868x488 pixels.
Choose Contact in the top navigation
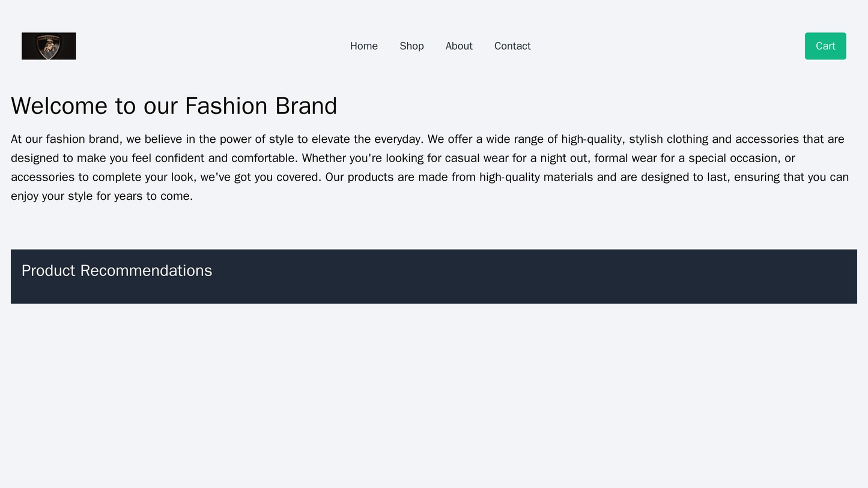point(512,46)
